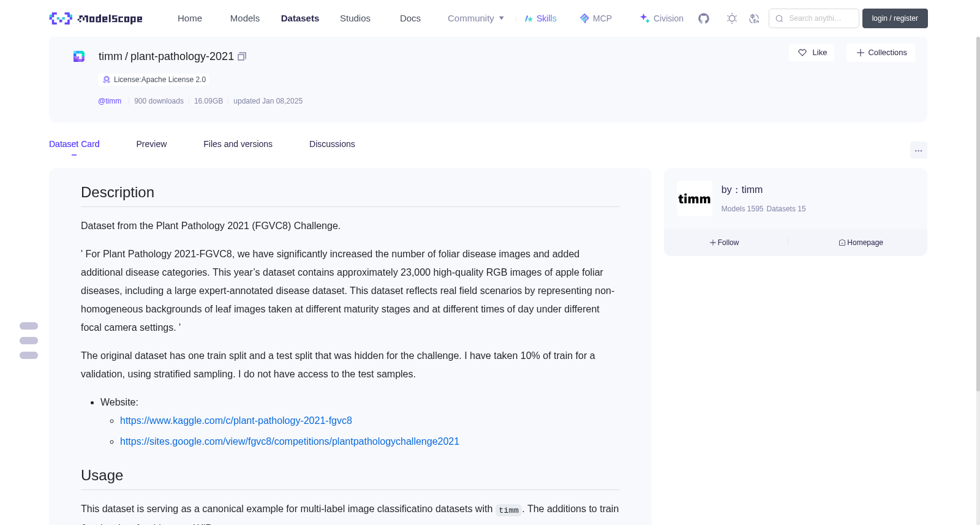Open the three-dot more options button
The image size is (980, 525).
tap(919, 150)
